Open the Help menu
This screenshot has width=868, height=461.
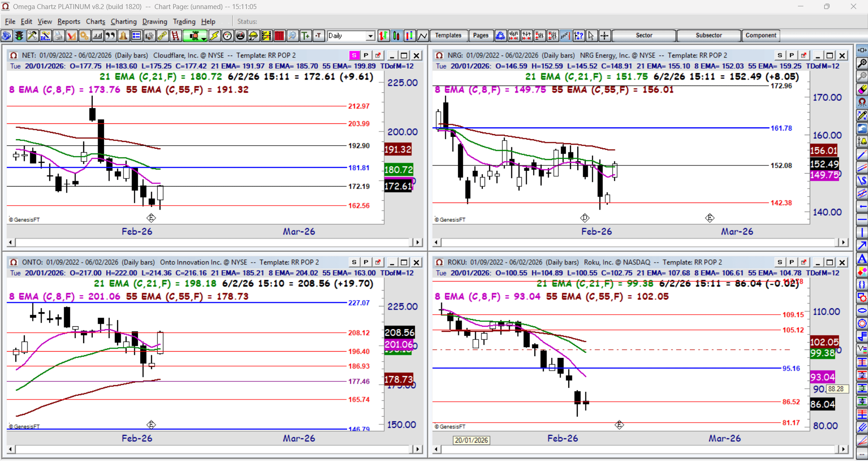coord(208,21)
